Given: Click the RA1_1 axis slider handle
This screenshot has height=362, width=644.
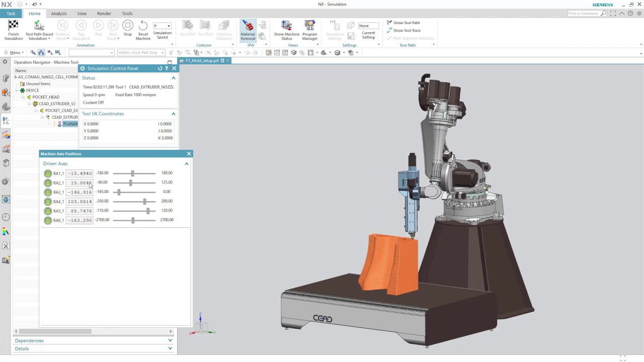Looking at the screenshot, I should (132, 173).
